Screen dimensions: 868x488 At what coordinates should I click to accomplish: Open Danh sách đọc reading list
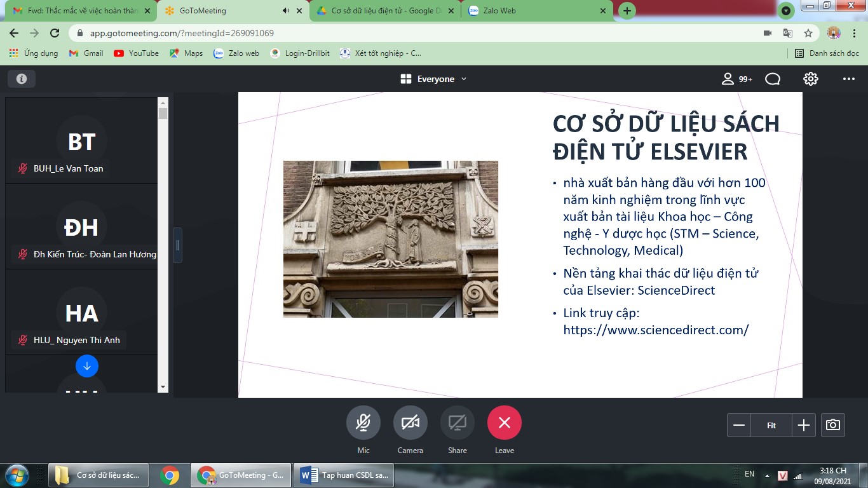pyautogui.click(x=827, y=53)
